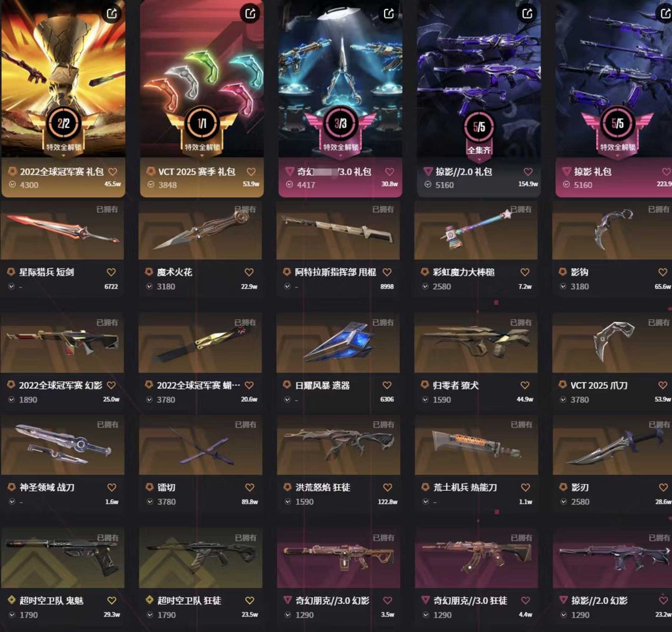Click the price coin icon beside 4300
The height and width of the screenshot is (632, 672).
click(12, 185)
